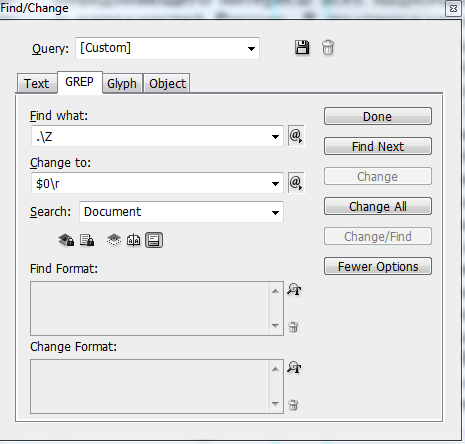This screenshot has width=465, height=444.
Task: Switch to the Glyph tab
Action: click(x=122, y=83)
